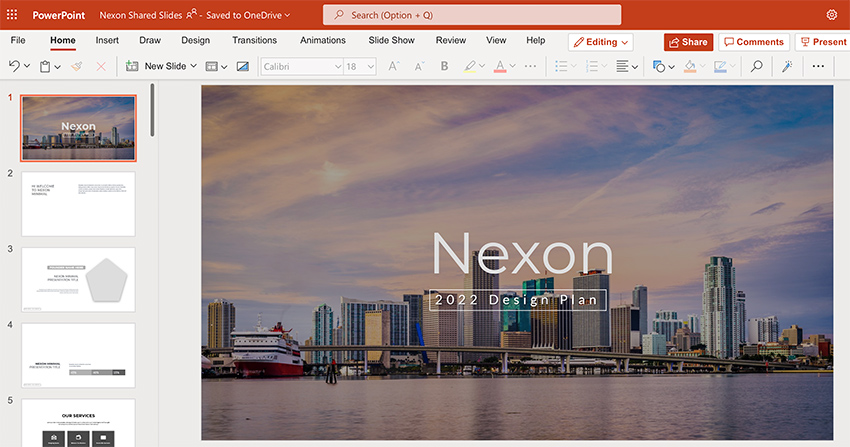The width and height of the screenshot is (850, 447).
Task: Expand highlight color dropdown arrow
Action: 481,66
